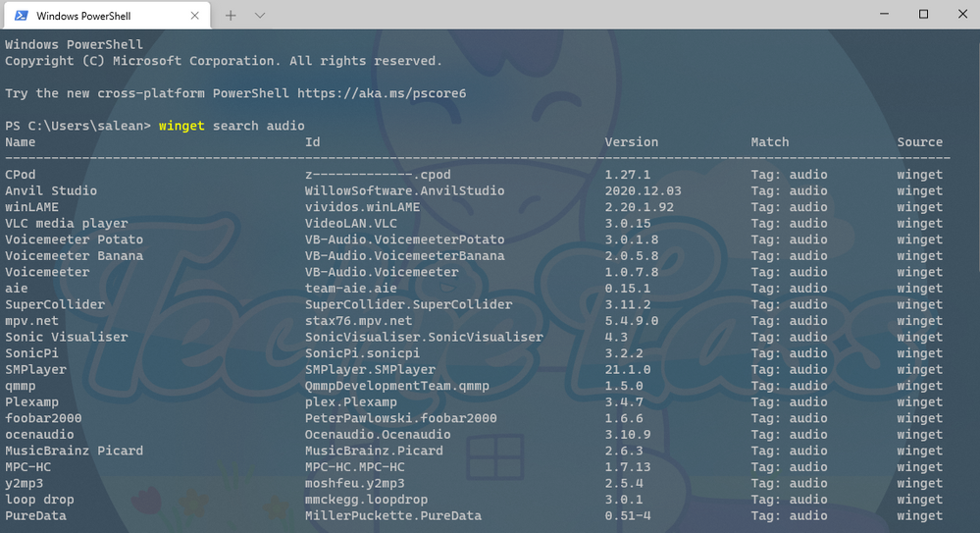Click version 3.0.15 of VLC
Viewport: 980px width, 533px height.
tap(628, 224)
